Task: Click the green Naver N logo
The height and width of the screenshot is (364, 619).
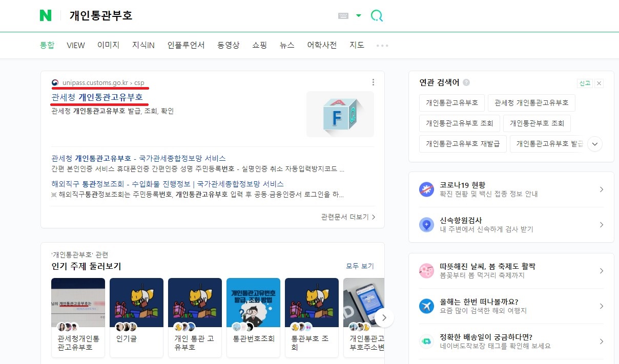Action: click(x=46, y=15)
